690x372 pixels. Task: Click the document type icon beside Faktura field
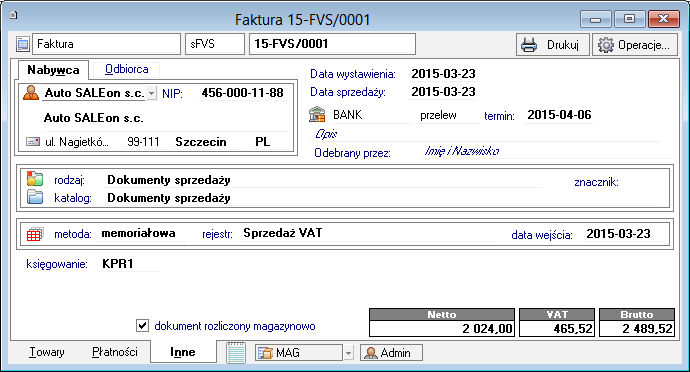22,44
